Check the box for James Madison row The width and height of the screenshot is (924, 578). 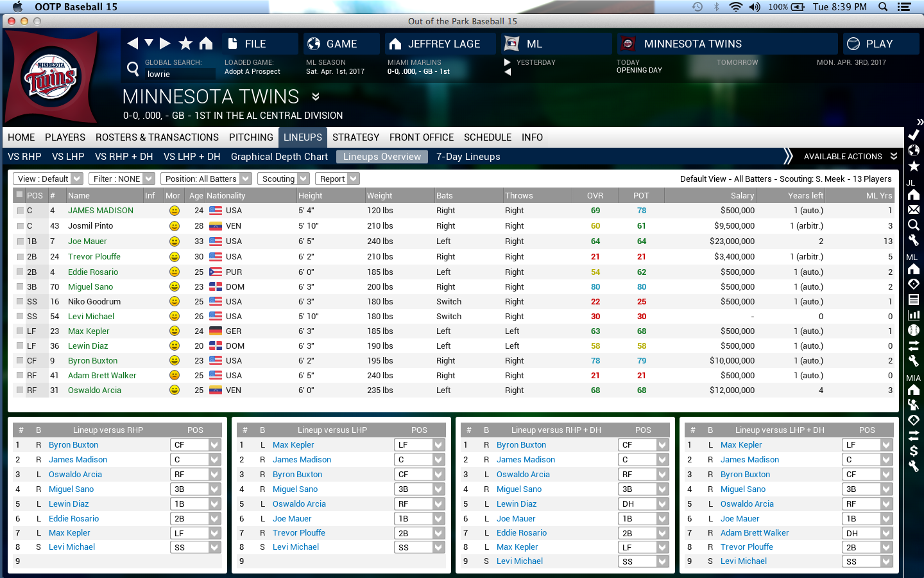pos(20,211)
